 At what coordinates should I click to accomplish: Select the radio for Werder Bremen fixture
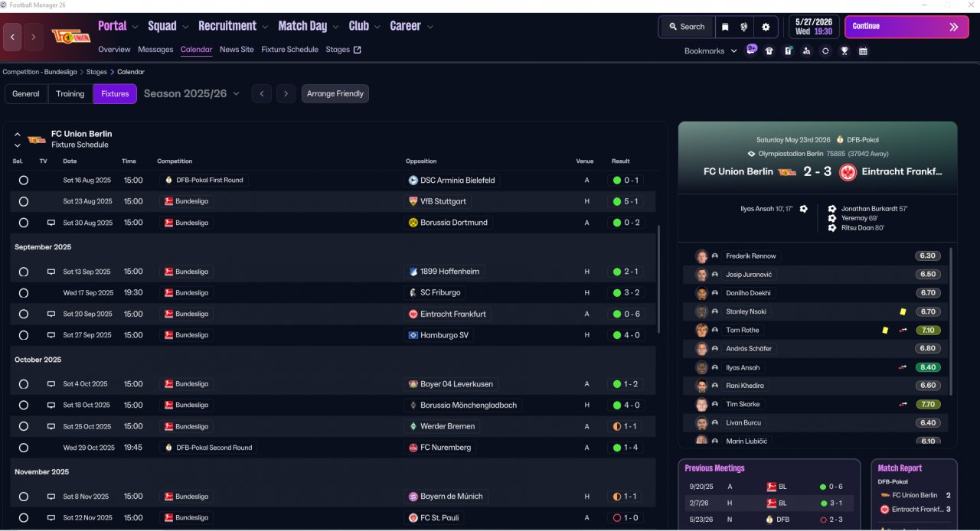(24, 426)
